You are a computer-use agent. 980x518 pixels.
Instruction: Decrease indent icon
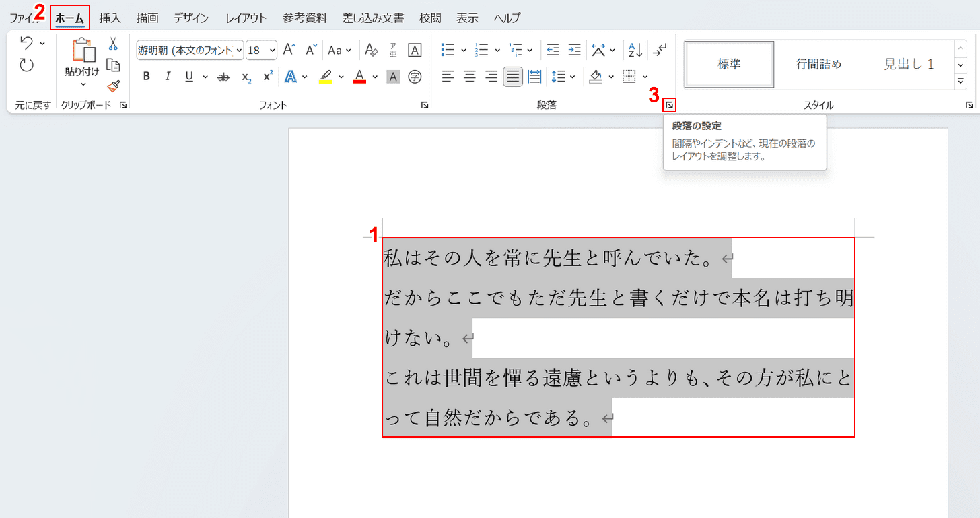553,50
